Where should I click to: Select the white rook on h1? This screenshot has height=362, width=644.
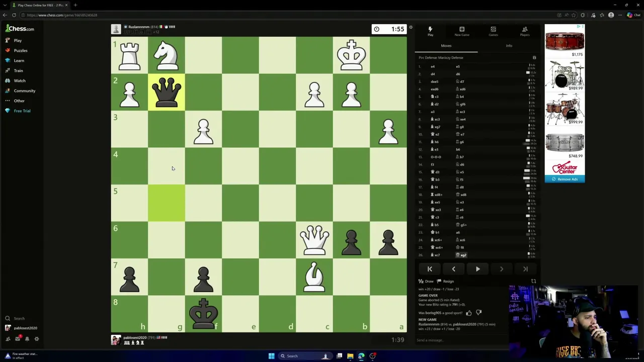(x=130, y=55)
